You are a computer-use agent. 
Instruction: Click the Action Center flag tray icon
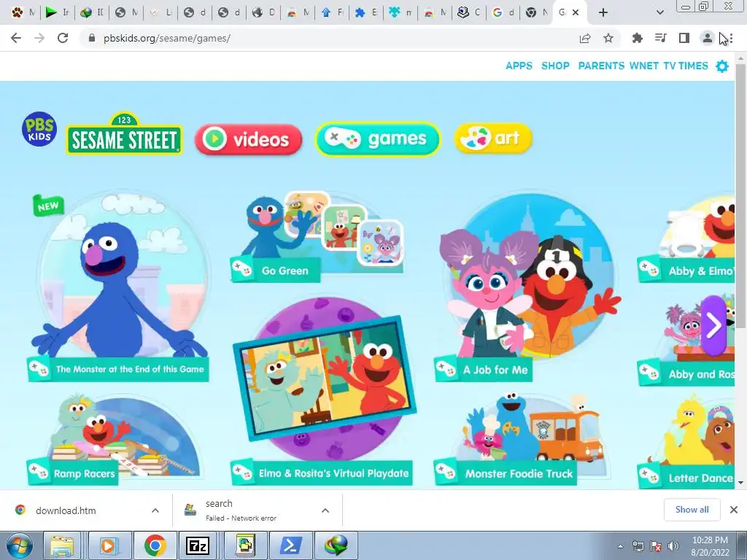coord(656,546)
